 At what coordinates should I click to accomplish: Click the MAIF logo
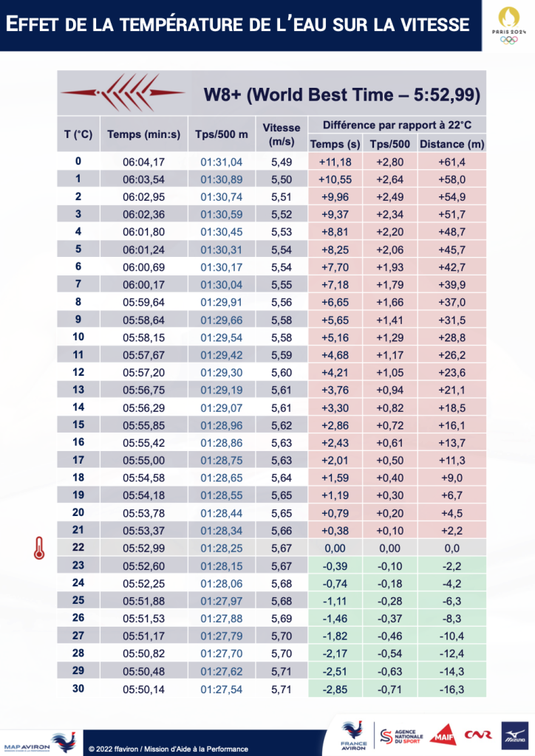click(443, 735)
